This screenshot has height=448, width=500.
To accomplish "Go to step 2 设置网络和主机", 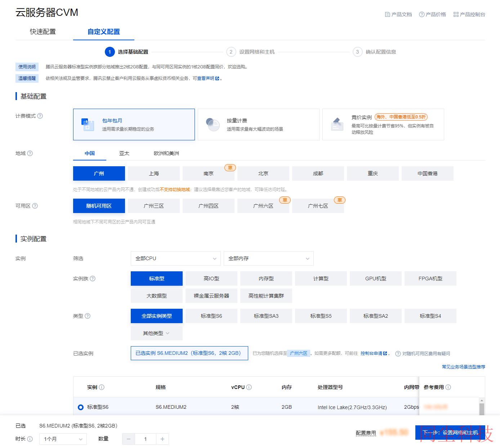I will pos(251,52).
